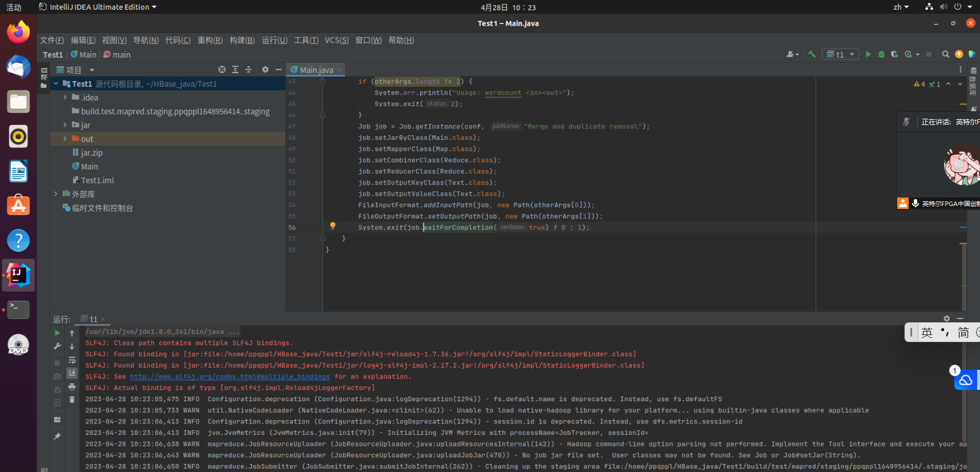Open the code with me user icon
Screen dimensions: 980x472
pos(792,54)
